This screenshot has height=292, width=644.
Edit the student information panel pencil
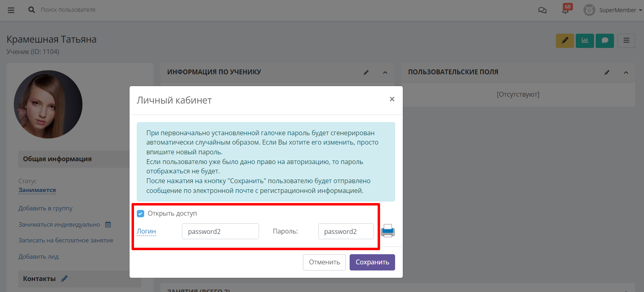coord(366,72)
